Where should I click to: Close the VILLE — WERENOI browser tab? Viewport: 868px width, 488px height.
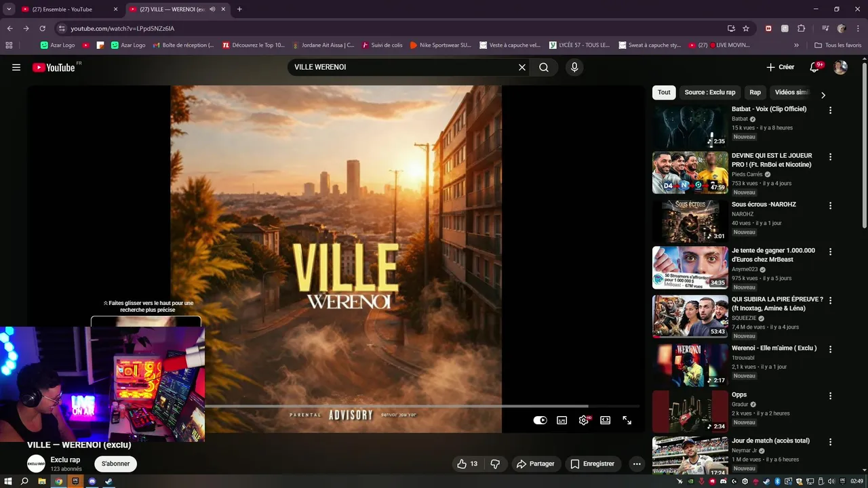click(223, 9)
